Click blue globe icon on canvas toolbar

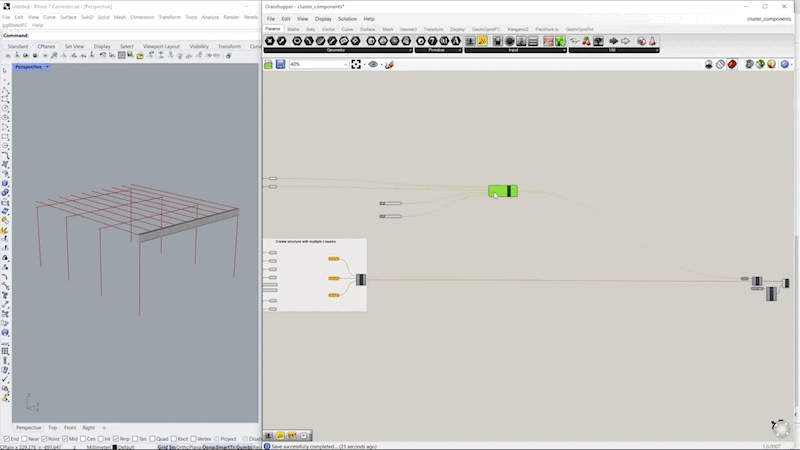point(785,64)
